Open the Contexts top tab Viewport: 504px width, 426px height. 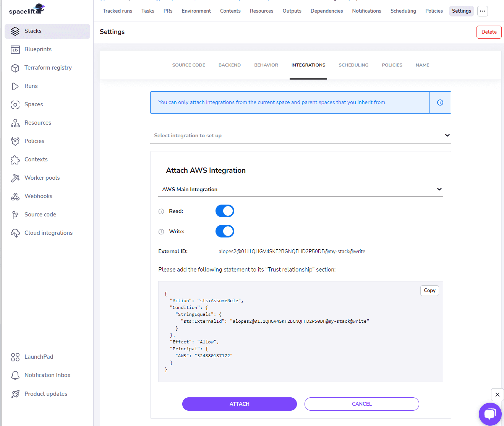pyautogui.click(x=230, y=11)
